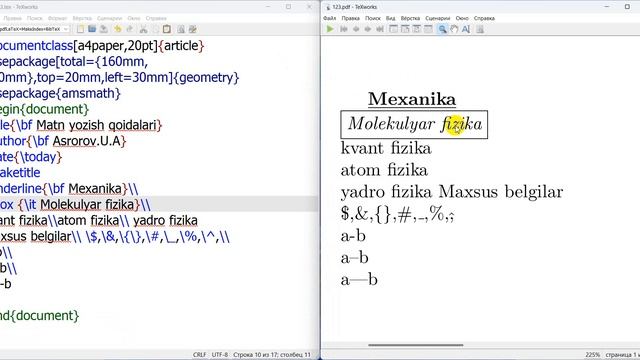Open the Вид menu in PDF window
640x360 pixels.
[x=391, y=18]
